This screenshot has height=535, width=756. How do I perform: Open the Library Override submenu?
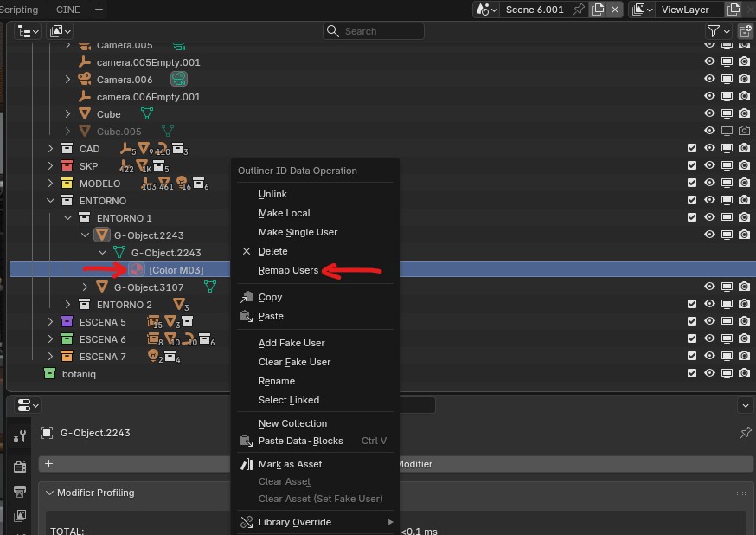pyautogui.click(x=316, y=522)
